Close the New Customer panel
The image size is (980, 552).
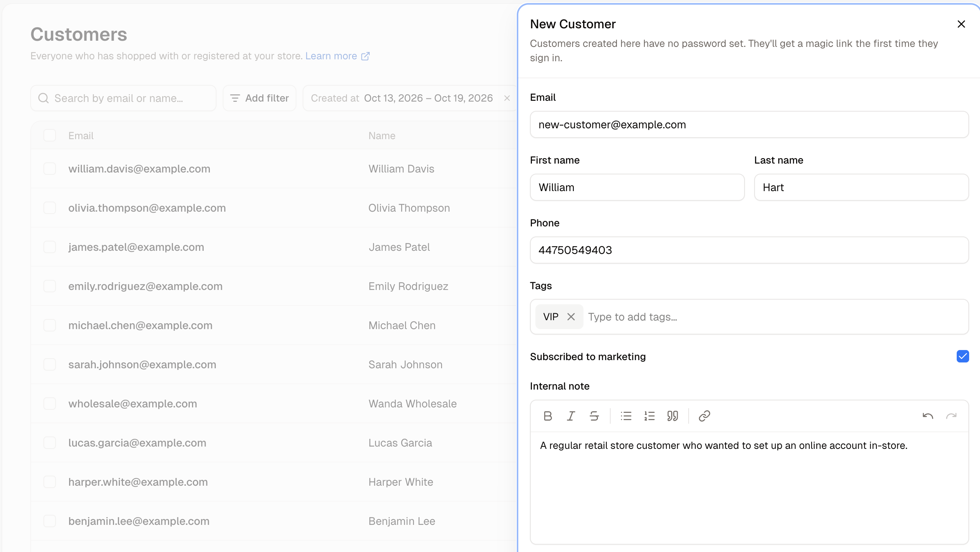click(961, 24)
